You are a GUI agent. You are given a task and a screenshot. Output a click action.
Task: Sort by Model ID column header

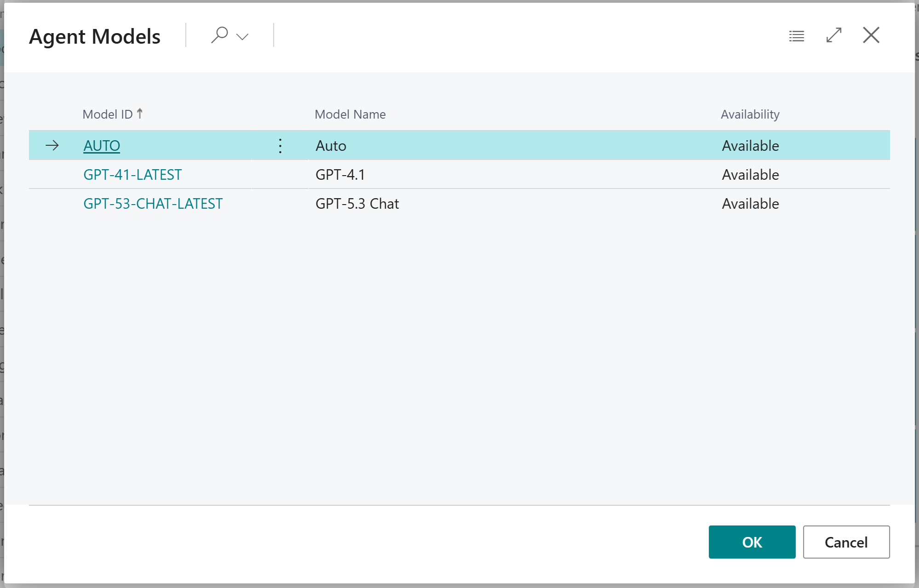[113, 114]
